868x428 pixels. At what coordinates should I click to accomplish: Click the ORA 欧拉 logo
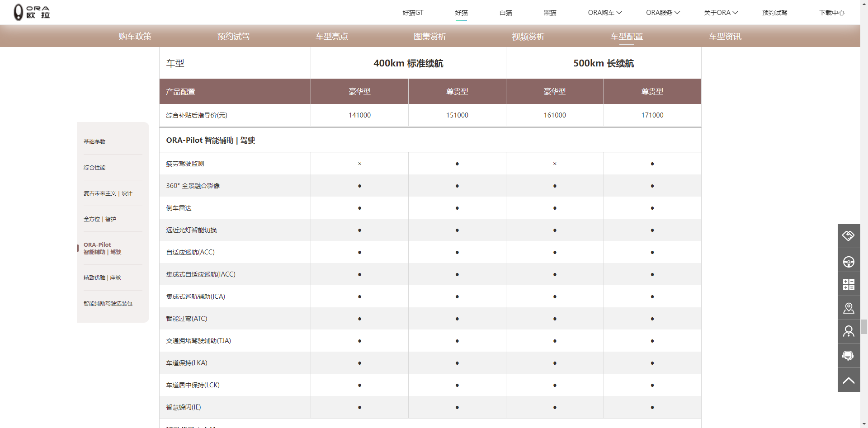(x=32, y=12)
